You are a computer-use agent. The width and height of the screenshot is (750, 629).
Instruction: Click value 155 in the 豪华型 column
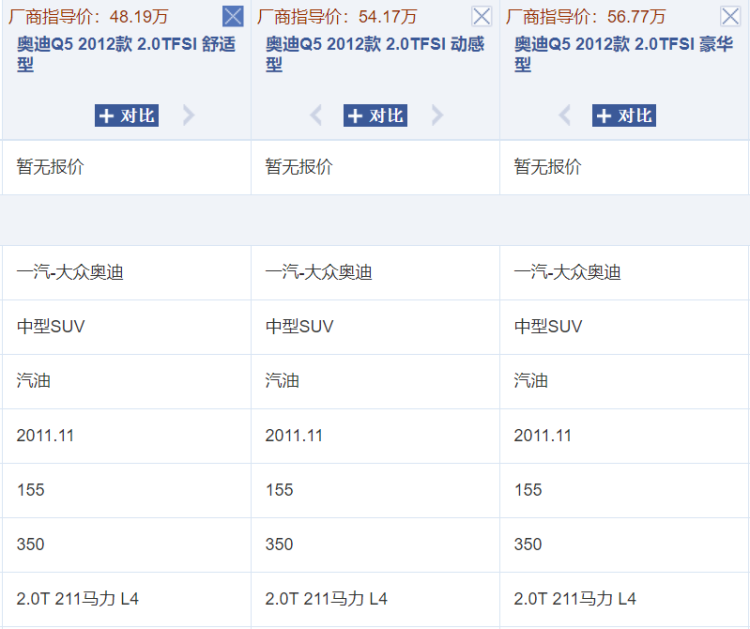(528, 490)
